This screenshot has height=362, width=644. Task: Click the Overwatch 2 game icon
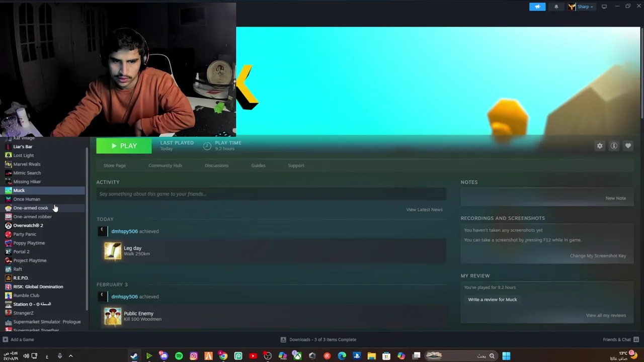[x=8, y=226]
